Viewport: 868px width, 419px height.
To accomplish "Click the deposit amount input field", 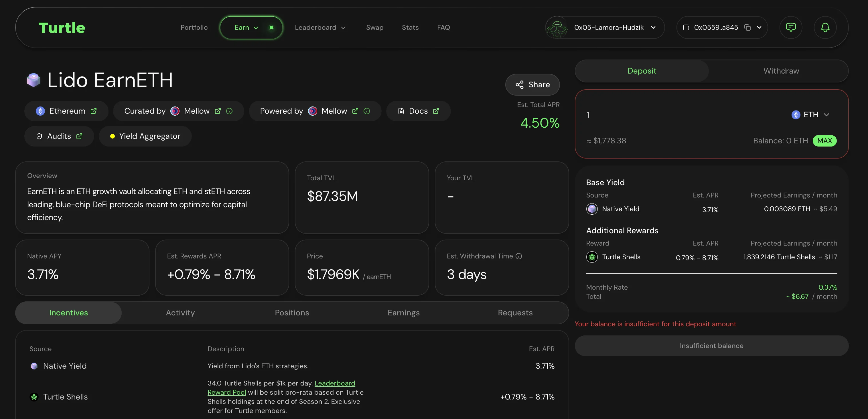I will [x=684, y=115].
